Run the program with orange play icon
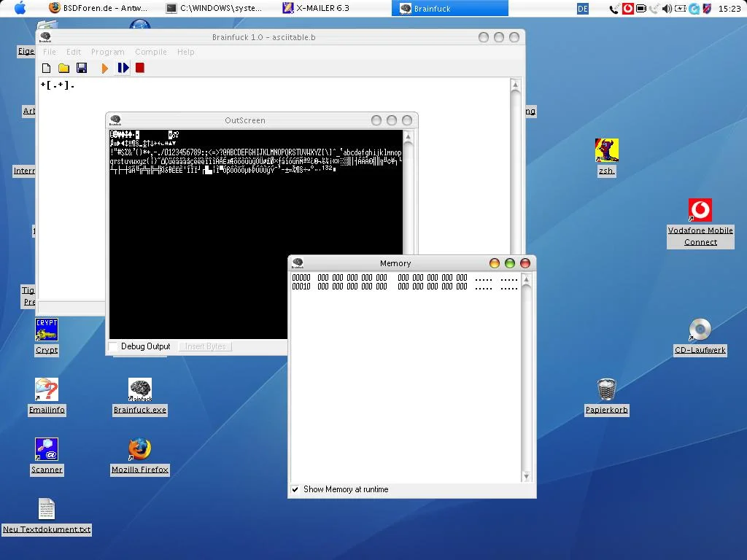The width and height of the screenshot is (747, 560). click(105, 68)
